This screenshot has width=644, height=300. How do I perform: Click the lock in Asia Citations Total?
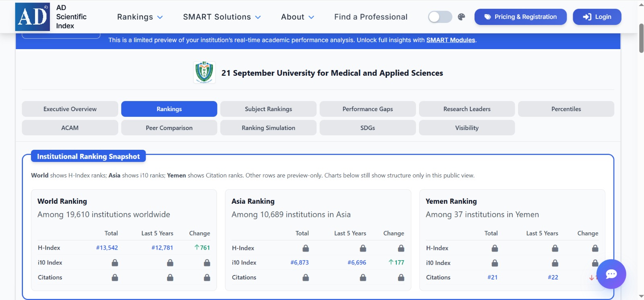(306, 277)
